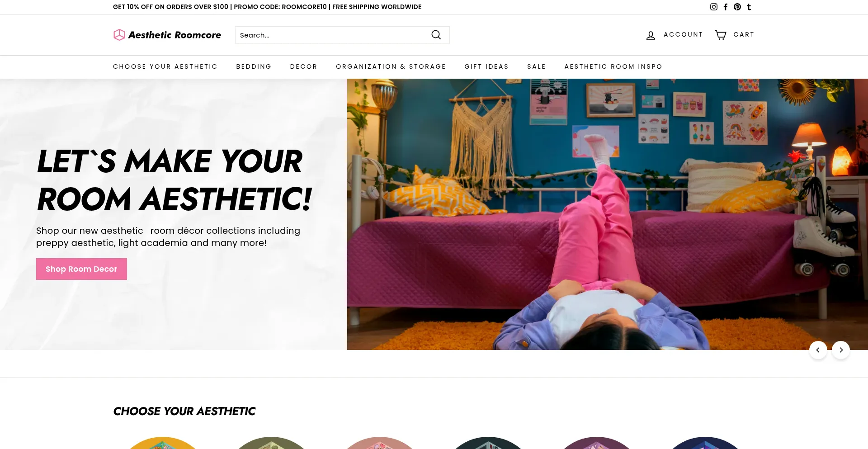Select the Gift Ideas menu item
Viewport: 868px width, 449px height.
pos(486,66)
